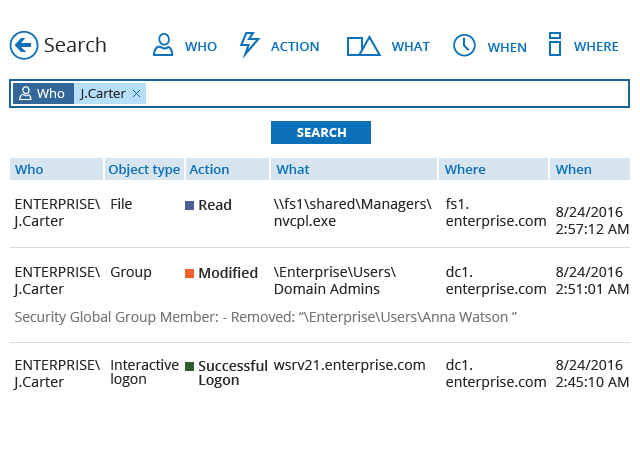Click the Modified action text
The image size is (640, 450).
coord(228,273)
